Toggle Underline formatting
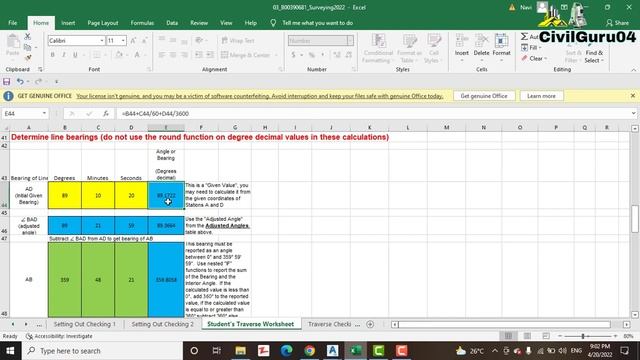Viewport: 640px width, 360px height. [x=75, y=55]
